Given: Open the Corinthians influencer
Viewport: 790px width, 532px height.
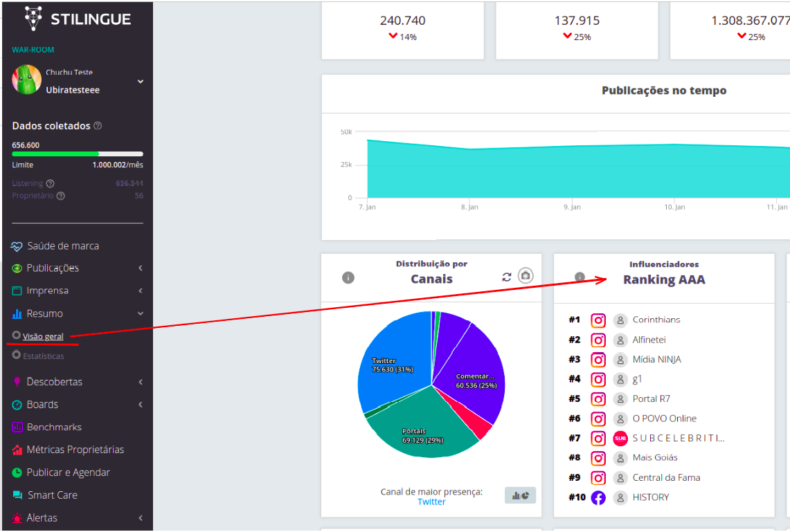Looking at the screenshot, I should coord(656,320).
